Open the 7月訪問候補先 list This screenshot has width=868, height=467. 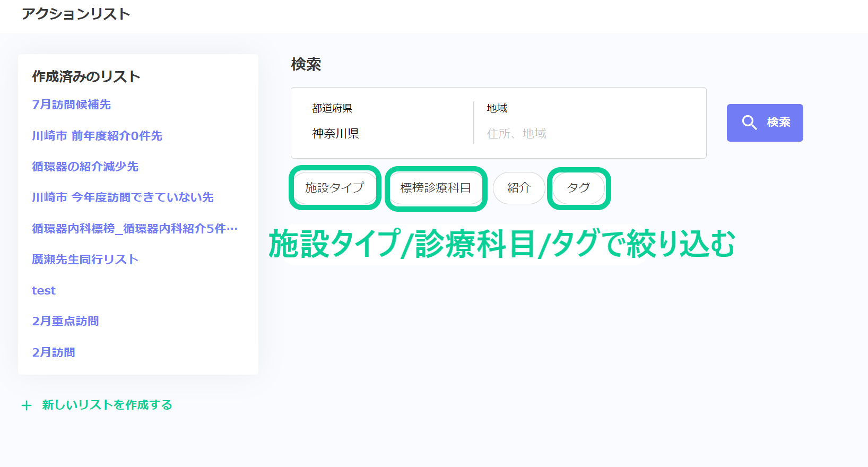72,105
